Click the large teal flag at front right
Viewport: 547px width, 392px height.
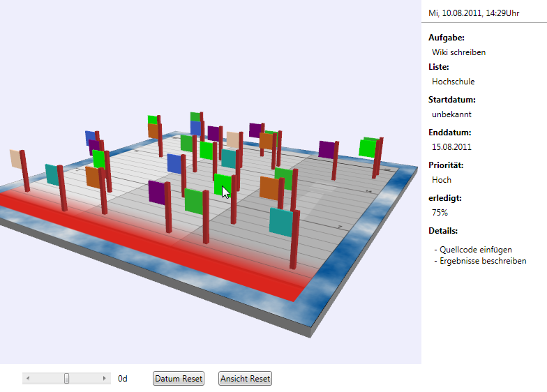280,220
